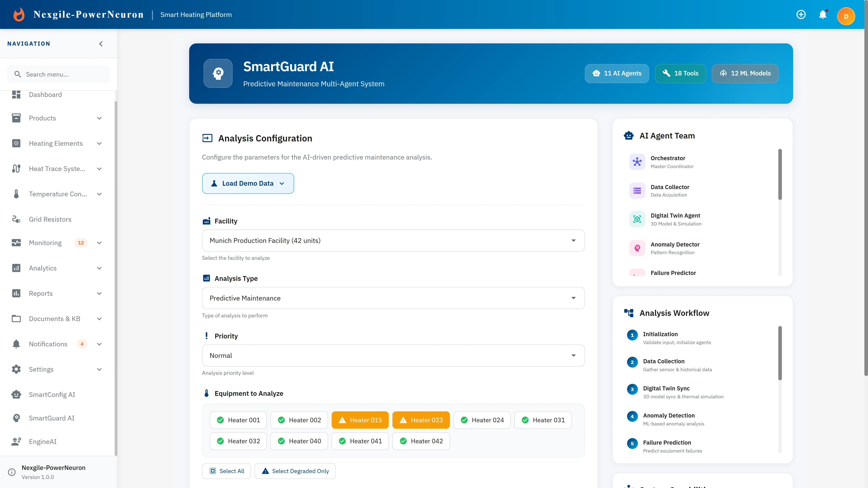868x488 pixels.
Task: Click the Select All button
Action: 226,471
